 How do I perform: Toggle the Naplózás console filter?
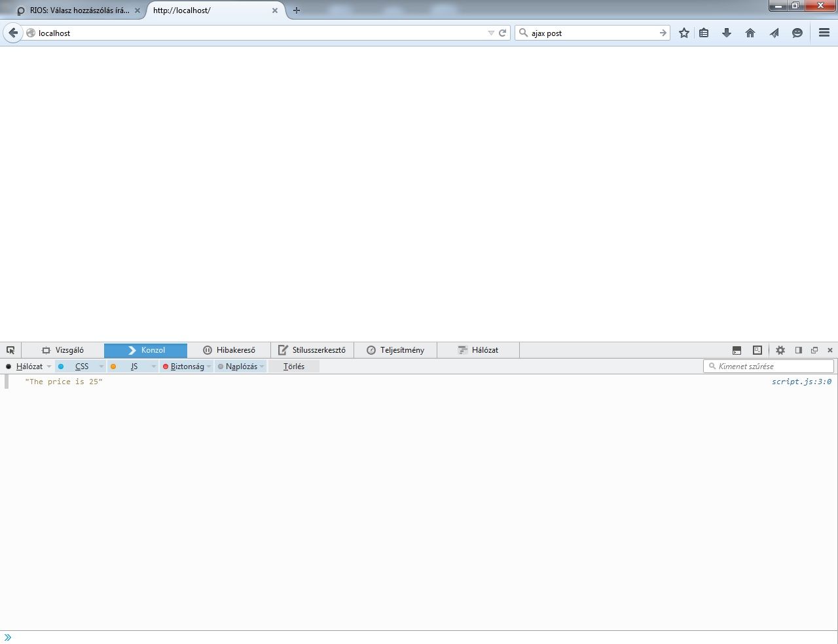(x=238, y=367)
